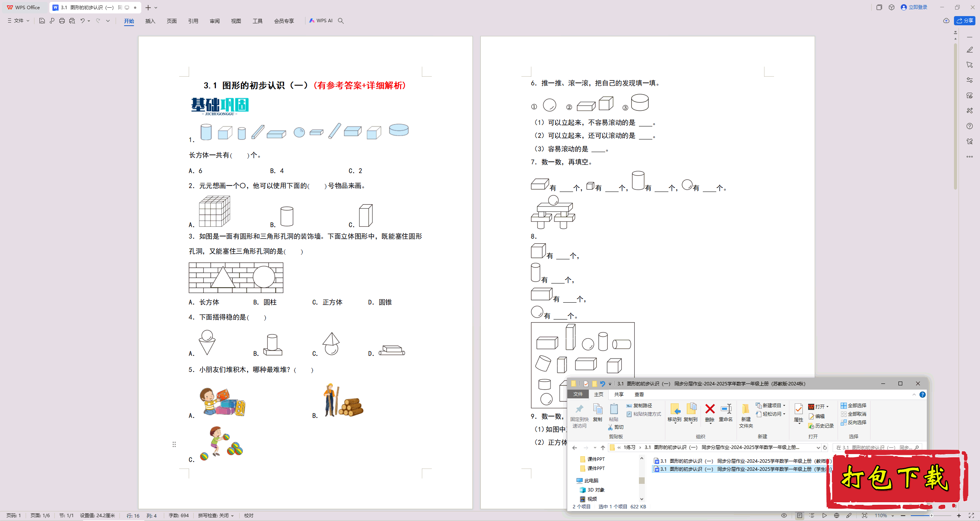Click 全部取消 in Explorer ribbon
The height and width of the screenshot is (521, 980).
tap(854, 414)
